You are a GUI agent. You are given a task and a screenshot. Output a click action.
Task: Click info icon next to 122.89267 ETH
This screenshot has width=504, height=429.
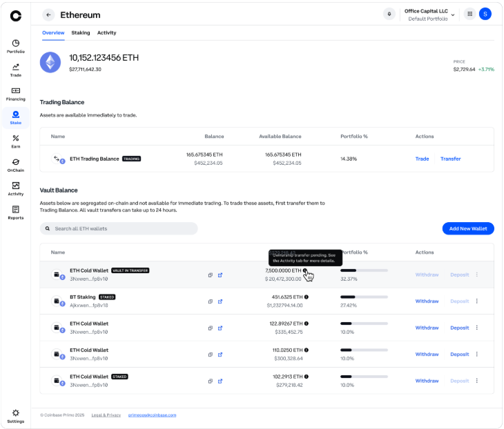307,323
